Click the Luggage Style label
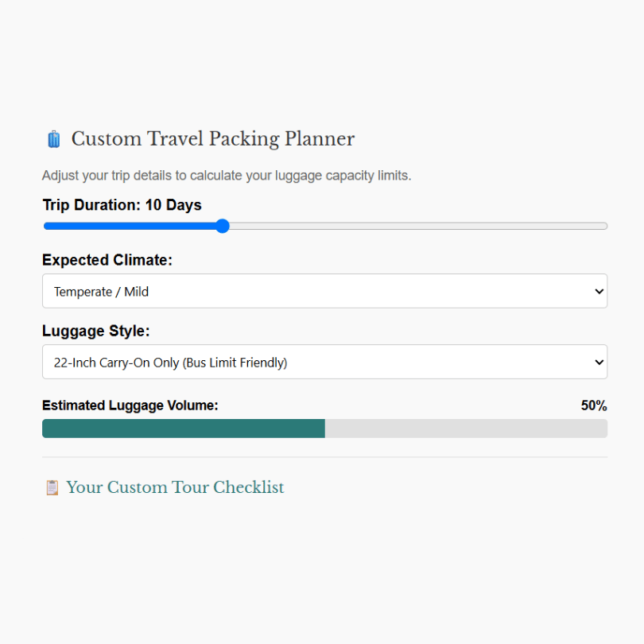This screenshot has height=644, width=644. 96,331
